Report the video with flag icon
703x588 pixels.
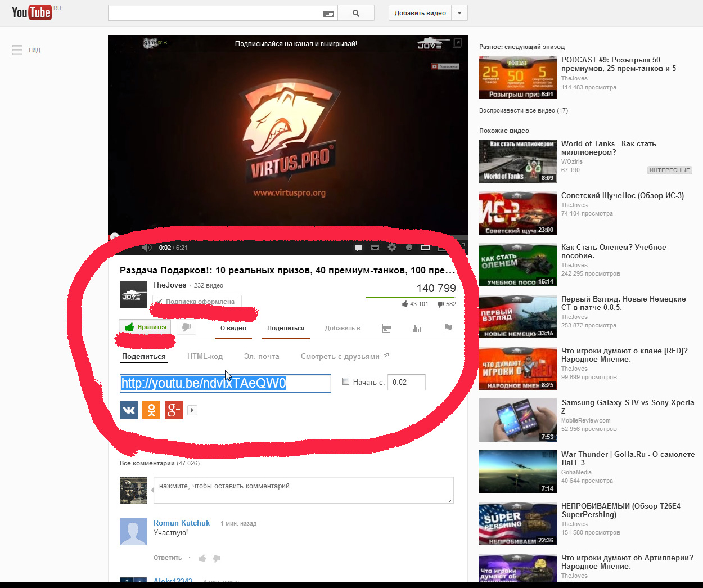(x=448, y=328)
